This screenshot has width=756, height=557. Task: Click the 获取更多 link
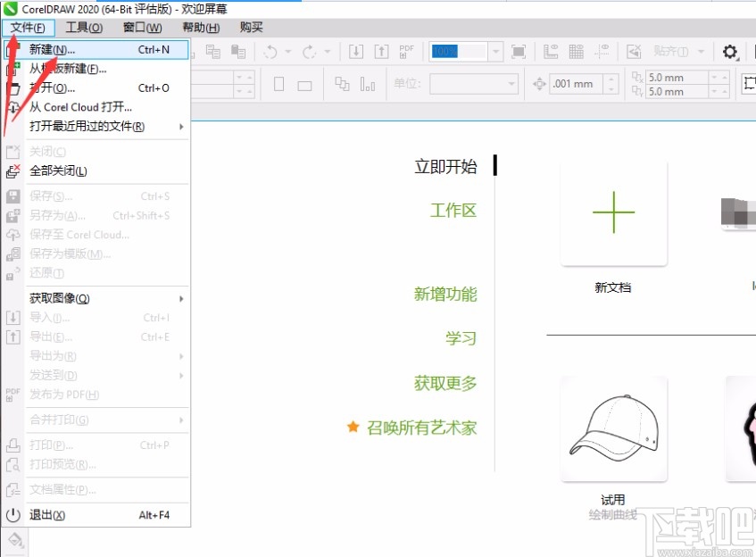pyautogui.click(x=445, y=383)
